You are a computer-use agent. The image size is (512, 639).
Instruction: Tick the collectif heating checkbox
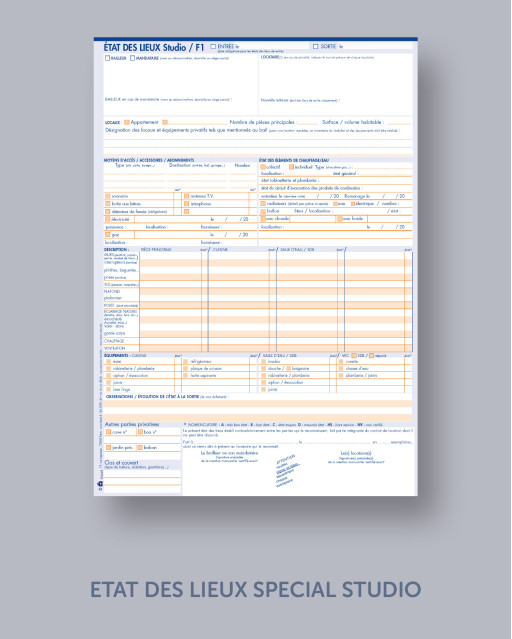point(263,167)
